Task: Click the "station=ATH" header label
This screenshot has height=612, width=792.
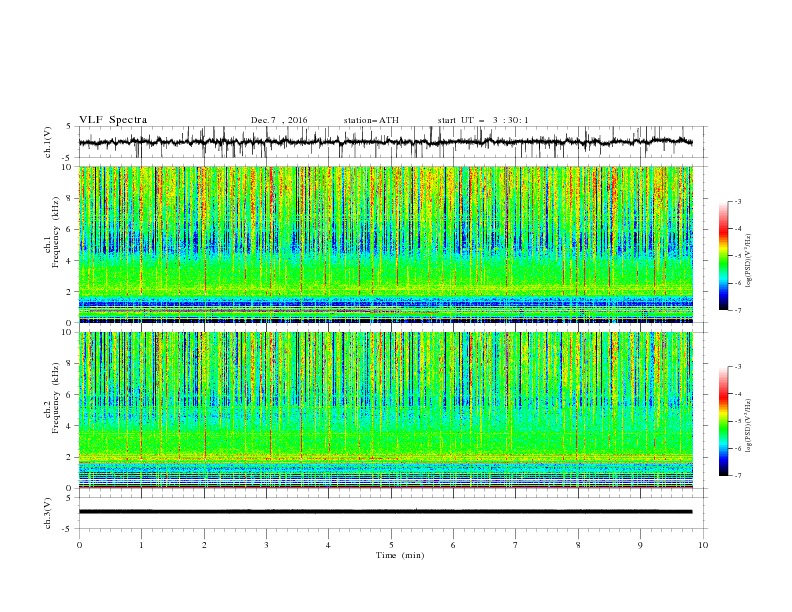Action: [x=371, y=120]
